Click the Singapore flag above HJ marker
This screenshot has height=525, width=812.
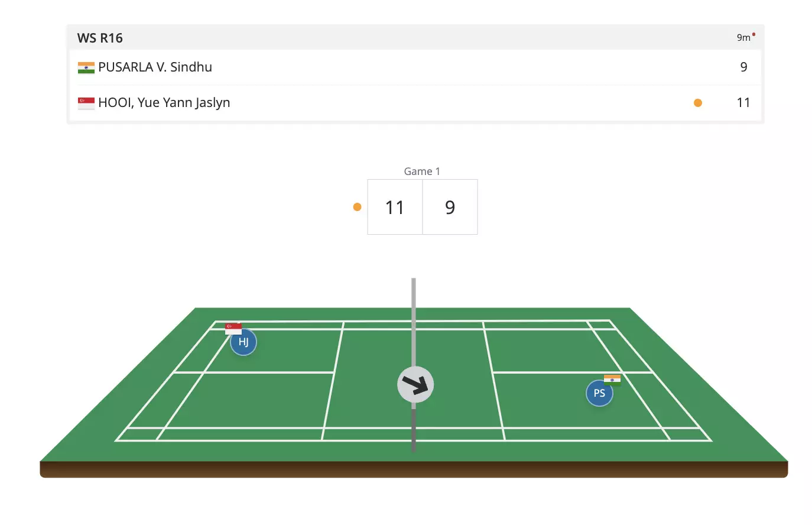coord(233,328)
